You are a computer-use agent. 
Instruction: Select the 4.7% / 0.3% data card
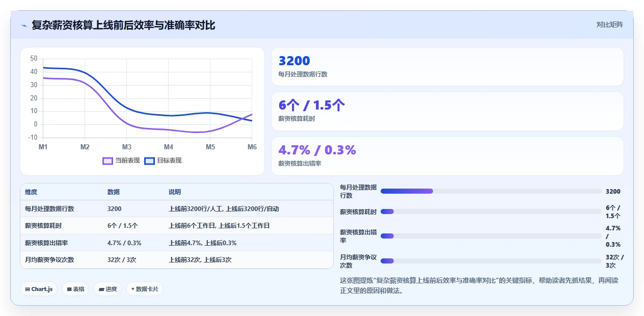pyautogui.click(x=447, y=156)
